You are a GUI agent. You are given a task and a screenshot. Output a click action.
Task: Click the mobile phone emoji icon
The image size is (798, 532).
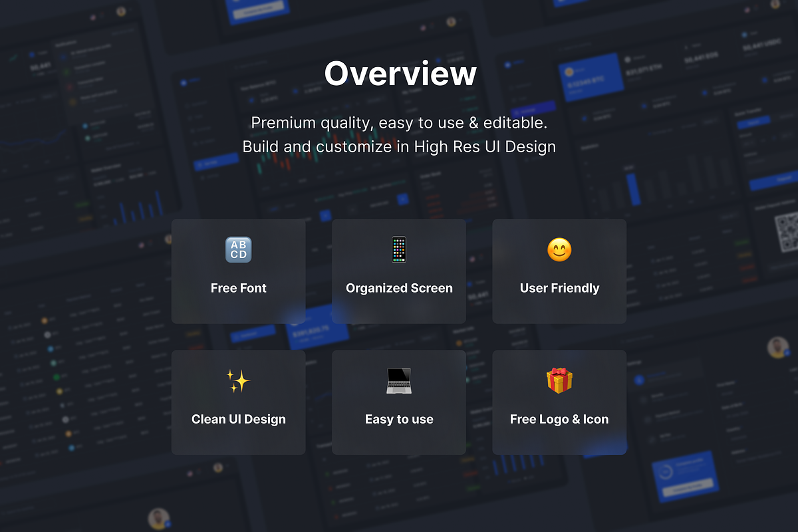pos(399,250)
